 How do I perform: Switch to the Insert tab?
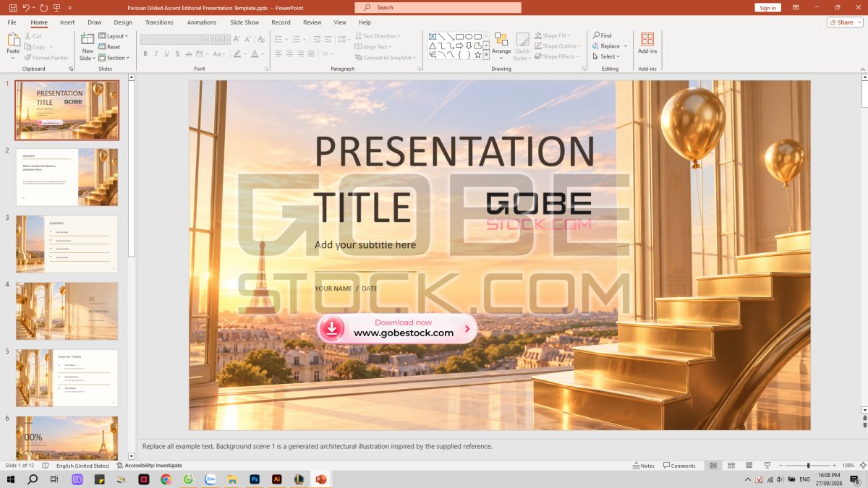[67, 22]
